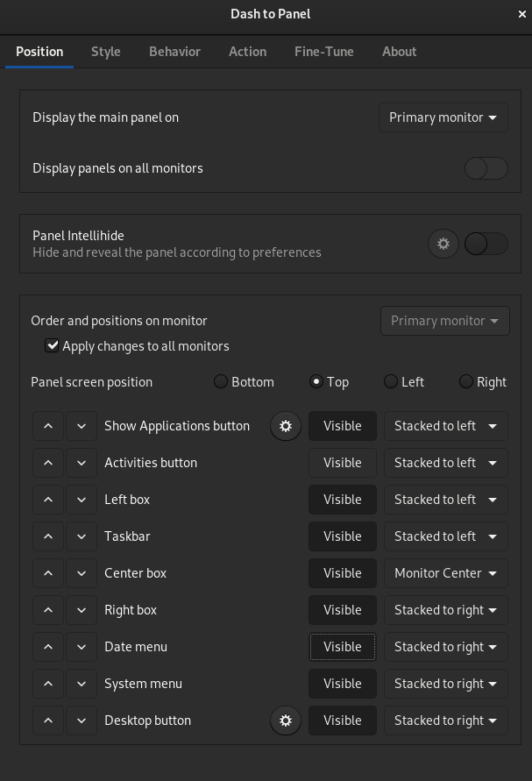Switch to the Style tab
Image resolution: width=532 pixels, height=781 pixels.
[105, 52]
